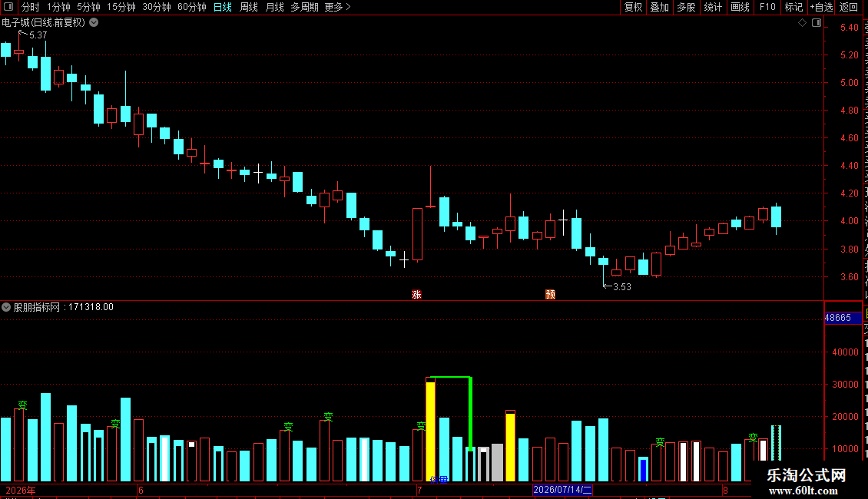
Task: Switch to the 日线 daily chart tab
Action: 223,7
